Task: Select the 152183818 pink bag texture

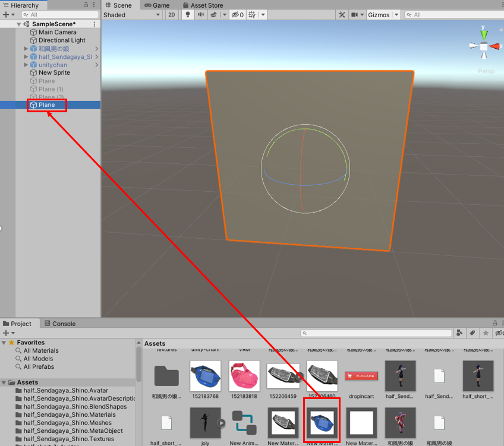Action: tap(244, 376)
